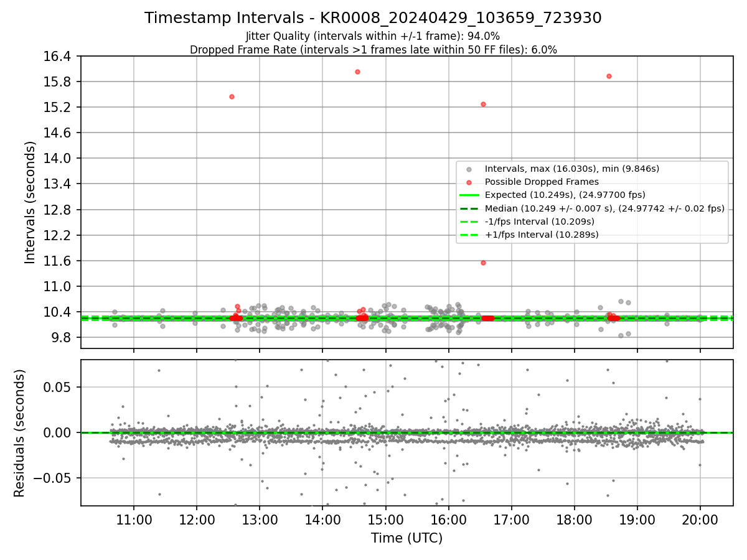Click the '16:00' time tick label

tap(448, 519)
